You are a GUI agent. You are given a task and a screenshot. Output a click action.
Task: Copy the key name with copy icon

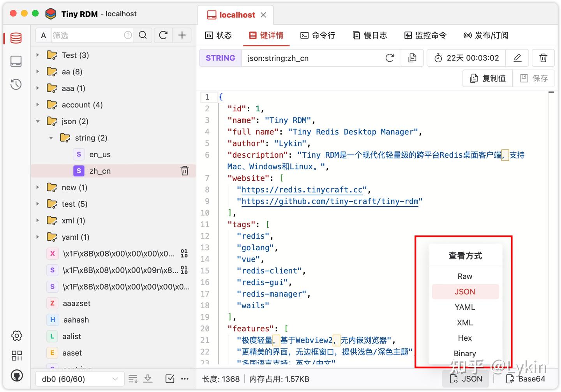tap(412, 58)
